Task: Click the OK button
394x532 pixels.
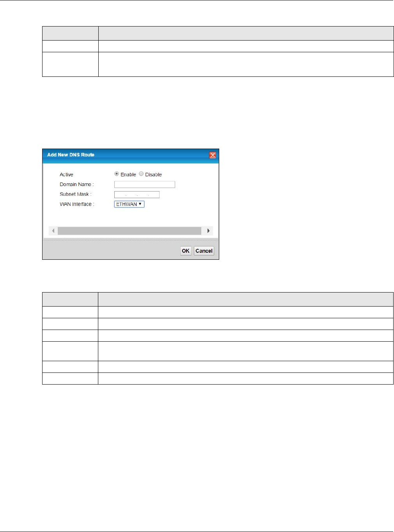Action: 186,251
